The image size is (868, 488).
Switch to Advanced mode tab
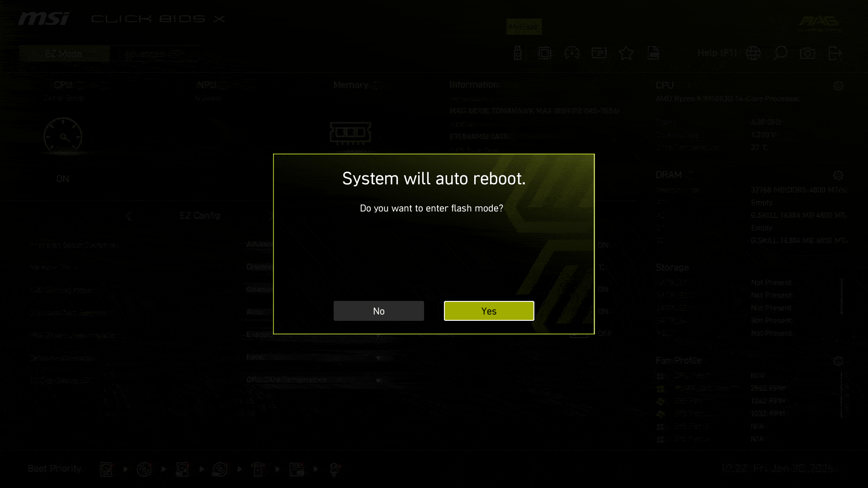154,54
